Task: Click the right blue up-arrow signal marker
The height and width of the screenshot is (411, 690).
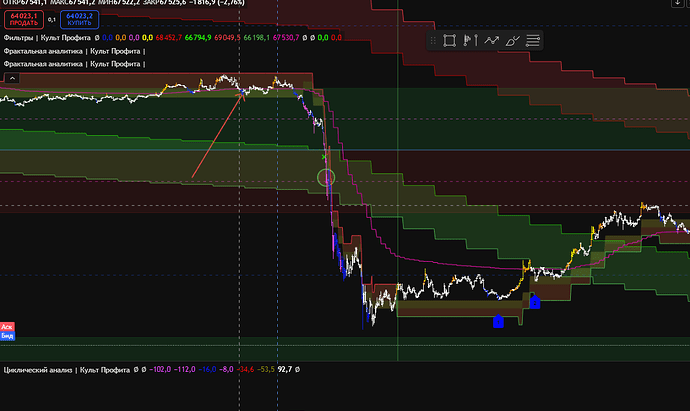Action: [x=535, y=301]
